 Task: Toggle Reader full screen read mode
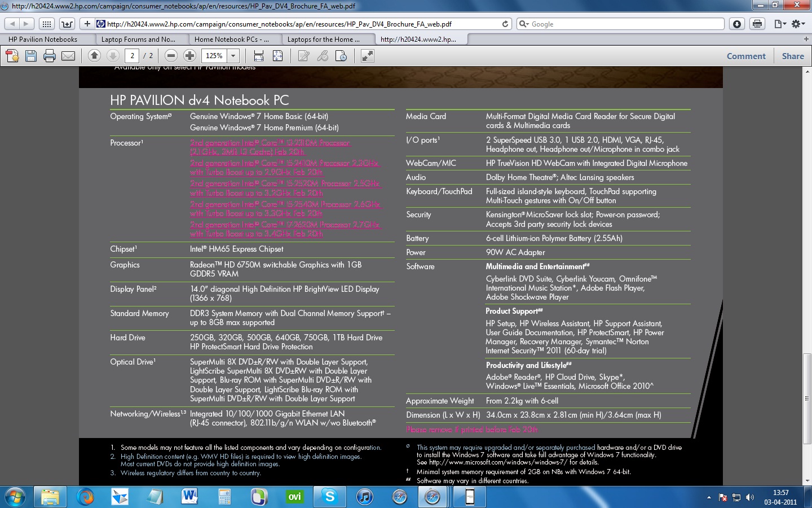[x=368, y=56]
